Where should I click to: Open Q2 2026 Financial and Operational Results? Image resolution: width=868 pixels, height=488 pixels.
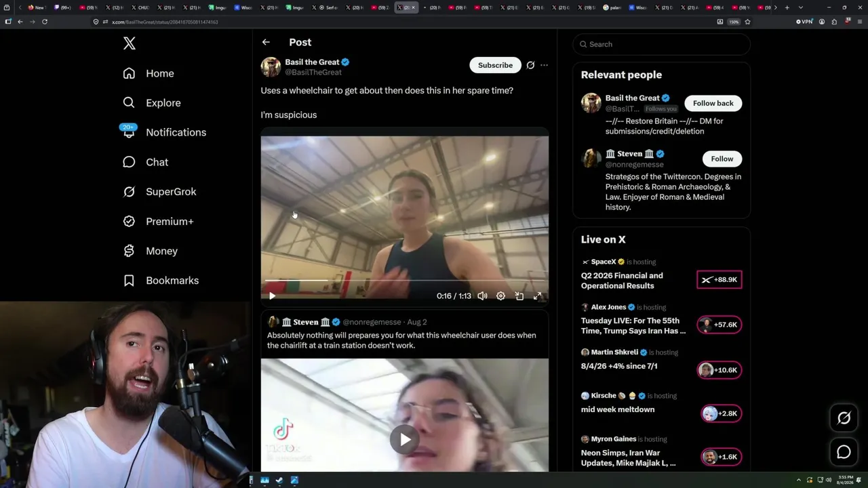click(x=622, y=281)
